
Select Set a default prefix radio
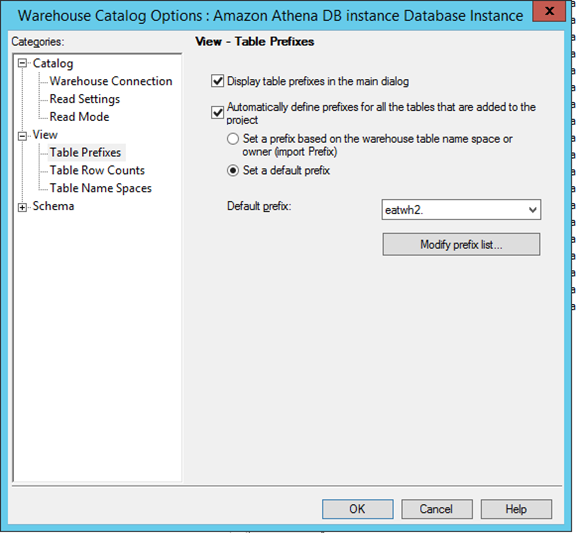pos(233,170)
